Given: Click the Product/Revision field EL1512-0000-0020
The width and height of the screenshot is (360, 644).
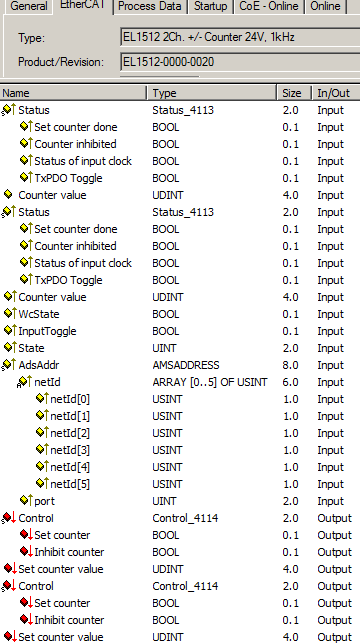Looking at the screenshot, I should pyautogui.click(x=240, y=62).
